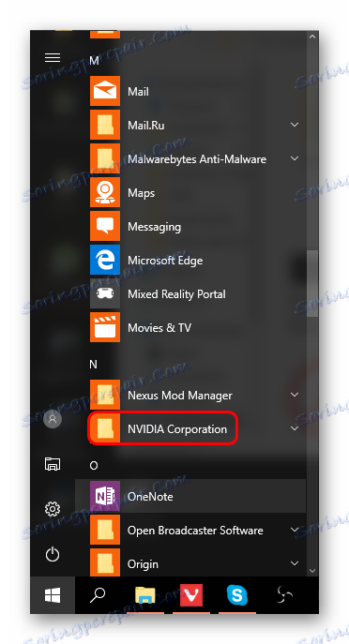The height and width of the screenshot is (644, 349).
Task: Open the Power options icon
Action: pyautogui.click(x=53, y=554)
